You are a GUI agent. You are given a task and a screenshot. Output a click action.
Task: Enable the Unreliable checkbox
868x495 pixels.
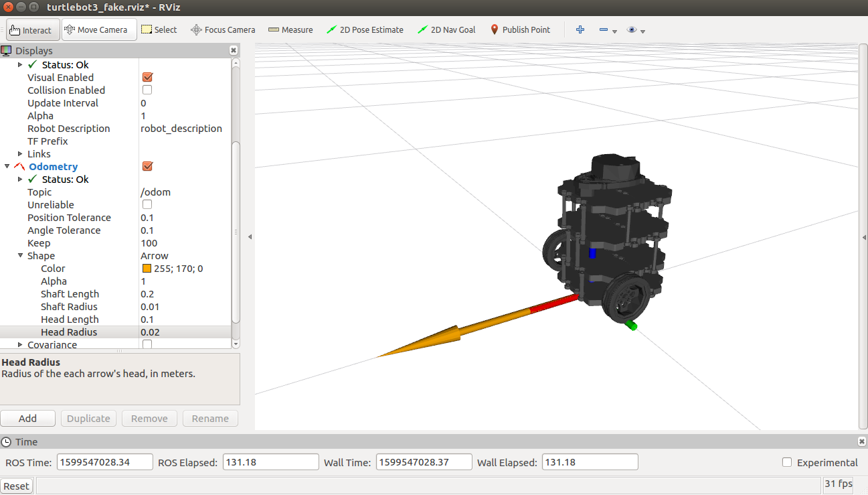147,205
